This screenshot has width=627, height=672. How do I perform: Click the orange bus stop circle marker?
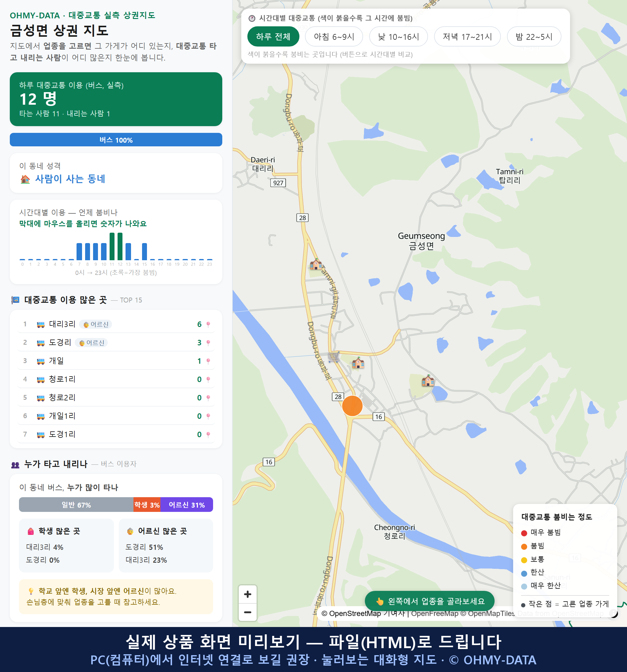pos(352,406)
